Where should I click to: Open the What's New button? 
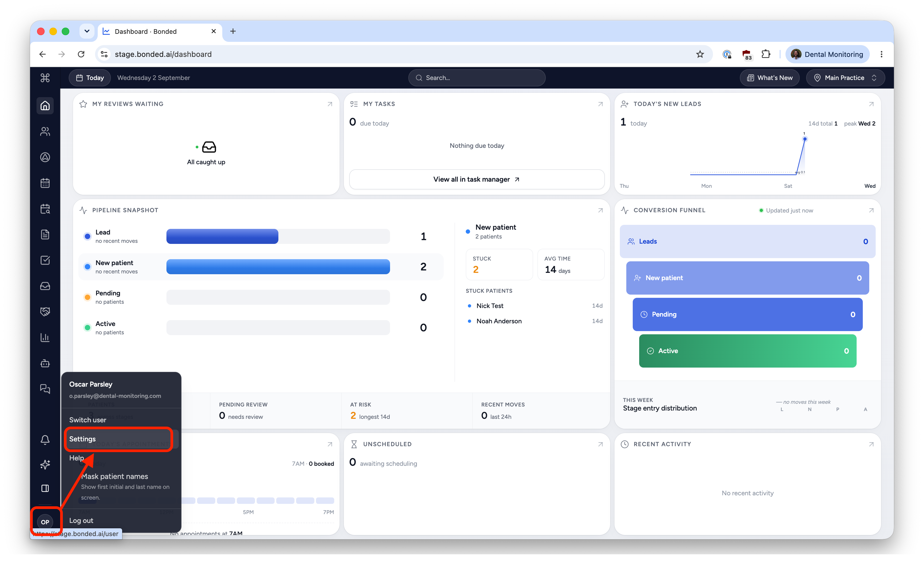770,78
